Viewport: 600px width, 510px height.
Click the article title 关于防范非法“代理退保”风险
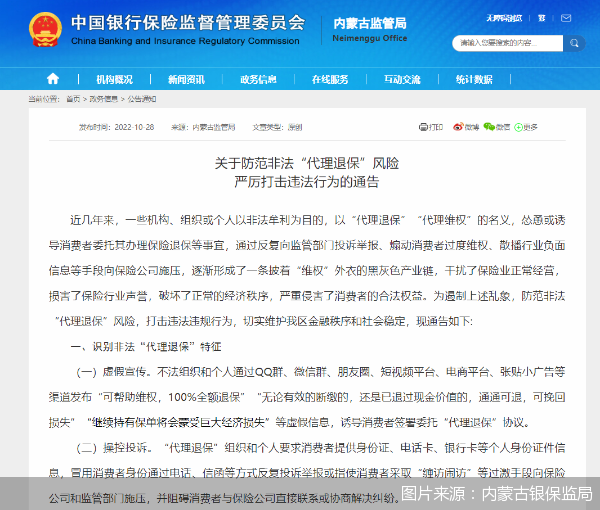307,163
